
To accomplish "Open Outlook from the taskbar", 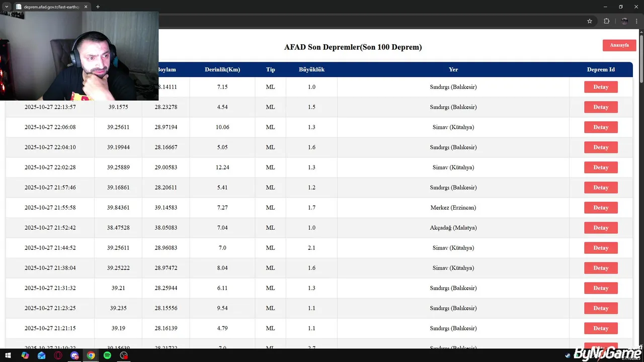I will pyautogui.click(x=41, y=355).
